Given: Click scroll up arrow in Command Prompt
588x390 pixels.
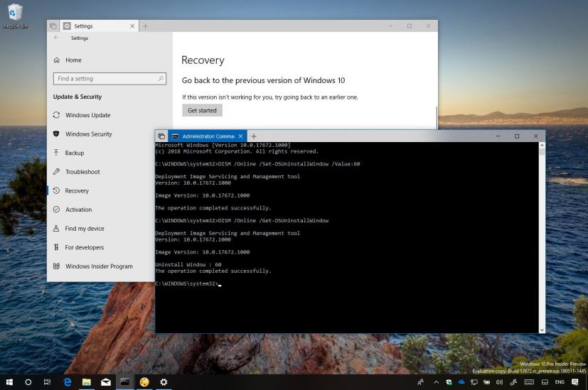Looking at the screenshot, I should click(x=542, y=145).
